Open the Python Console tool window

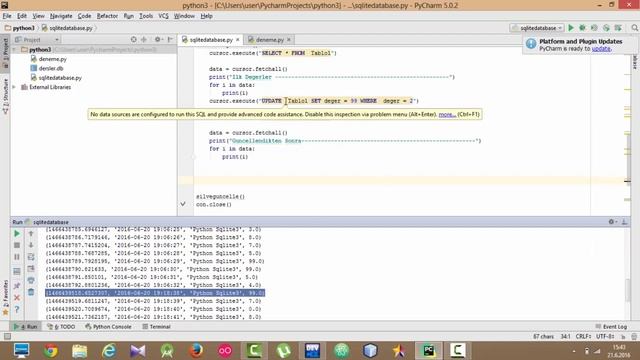tap(109, 327)
